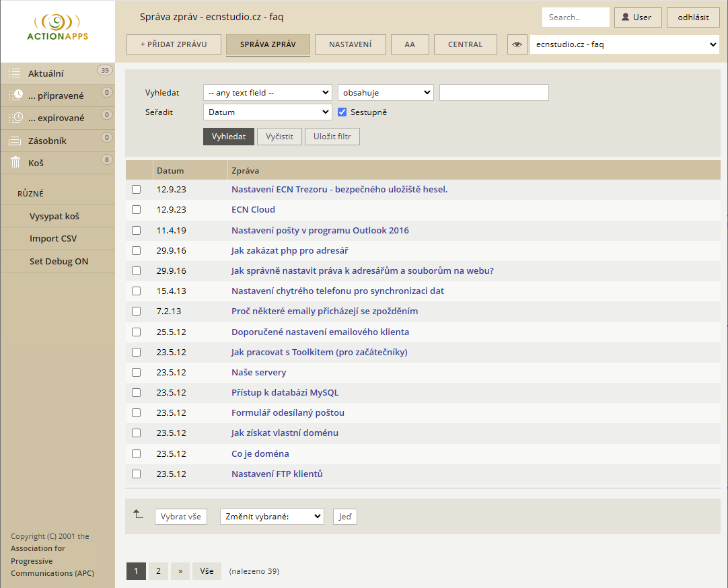Toggle the Sestupně checkbox

(342, 112)
